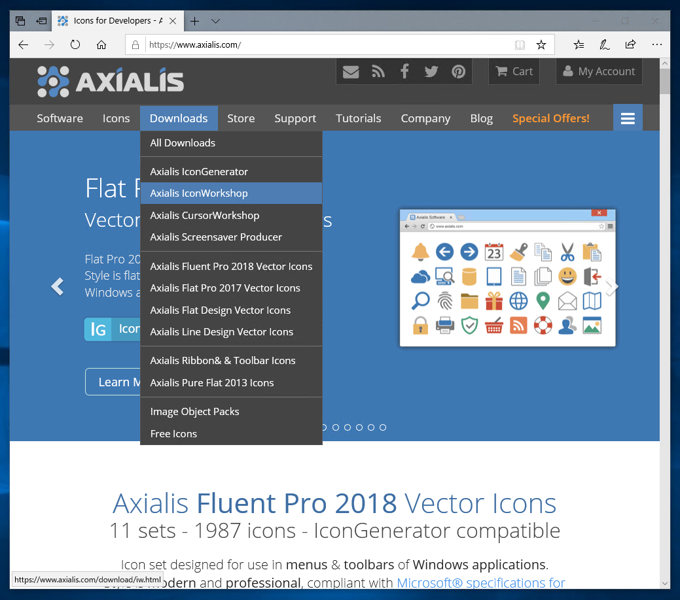Open the Icons menu

pyautogui.click(x=116, y=118)
